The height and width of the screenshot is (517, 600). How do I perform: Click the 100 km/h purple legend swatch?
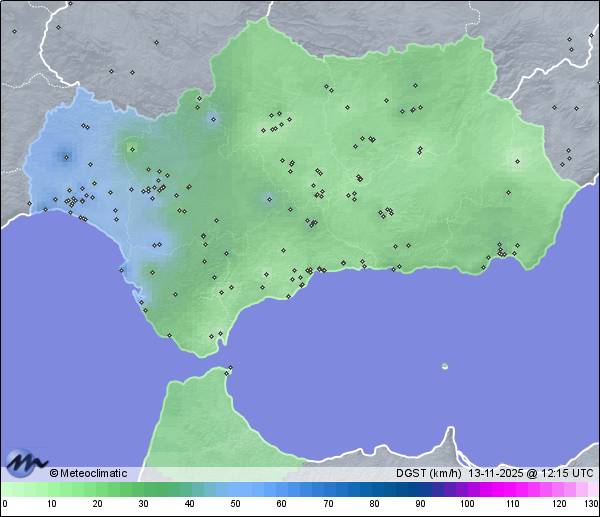(466, 489)
